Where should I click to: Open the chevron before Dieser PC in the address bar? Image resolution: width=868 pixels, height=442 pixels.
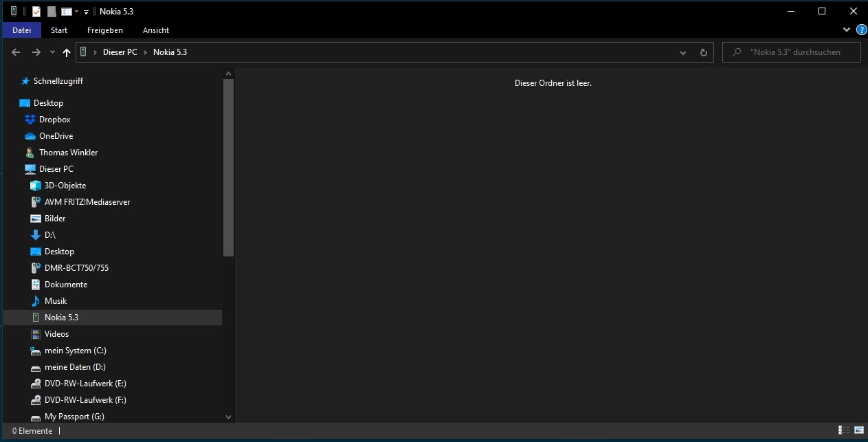[x=95, y=52]
